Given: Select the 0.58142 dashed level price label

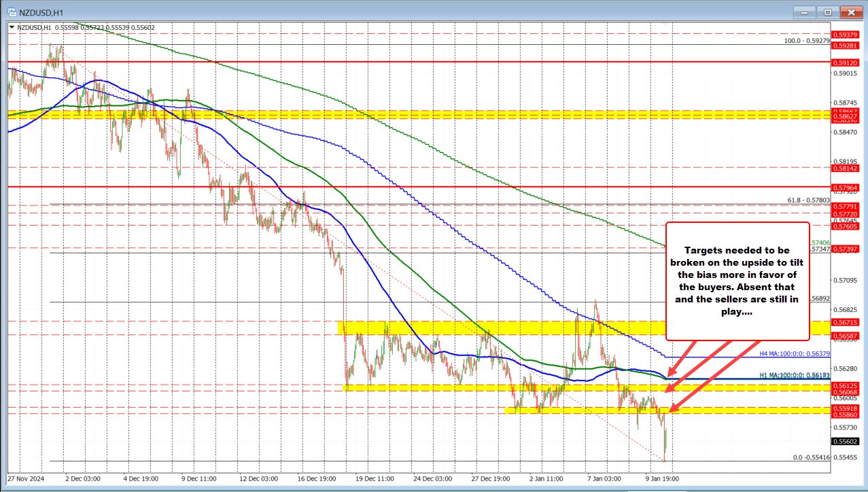Looking at the screenshot, I should point(845,167).
